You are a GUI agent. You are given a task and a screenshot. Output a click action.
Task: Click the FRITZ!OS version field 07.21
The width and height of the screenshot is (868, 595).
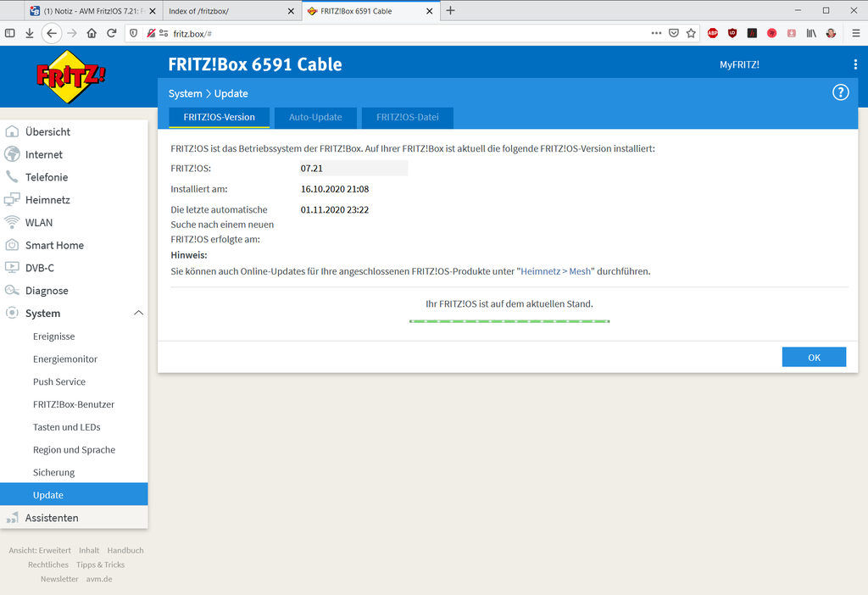coord(353,169)
